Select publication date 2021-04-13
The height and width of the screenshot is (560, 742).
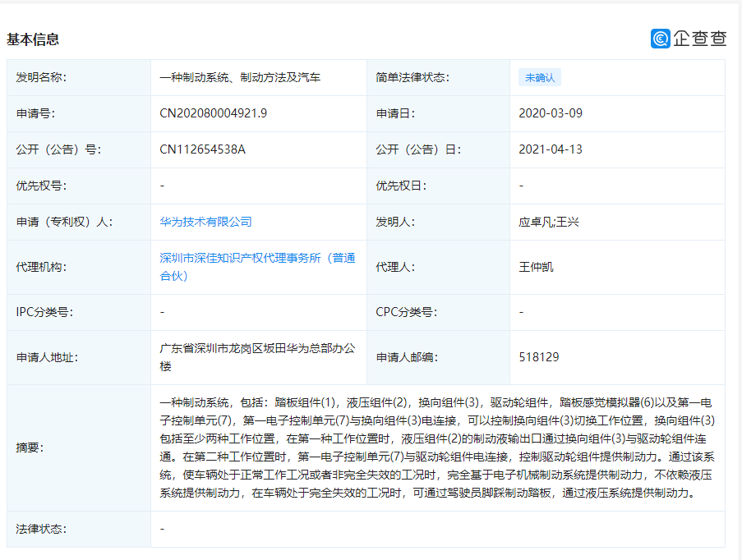(551, 149)
